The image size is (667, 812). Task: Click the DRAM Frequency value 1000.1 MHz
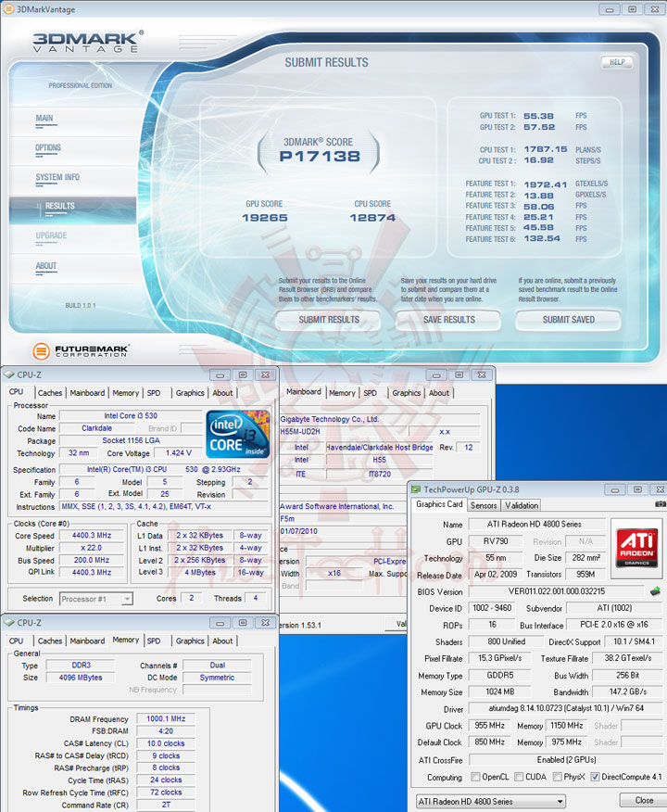click(166, 718)
